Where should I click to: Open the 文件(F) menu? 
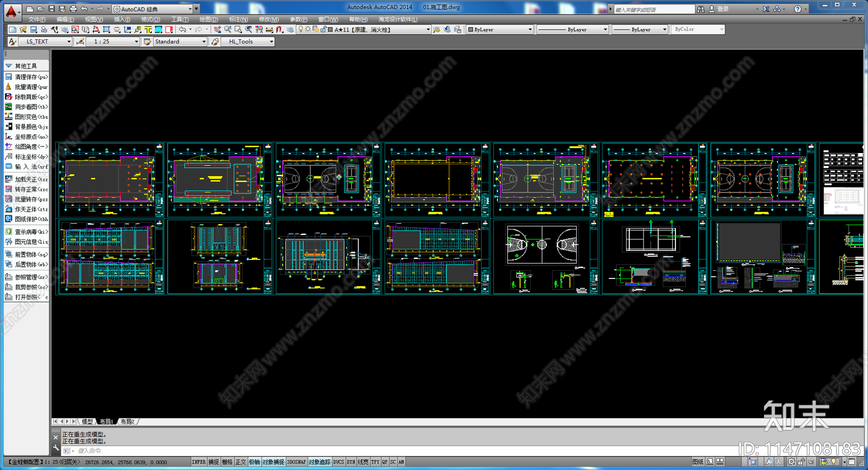point(37,20)
